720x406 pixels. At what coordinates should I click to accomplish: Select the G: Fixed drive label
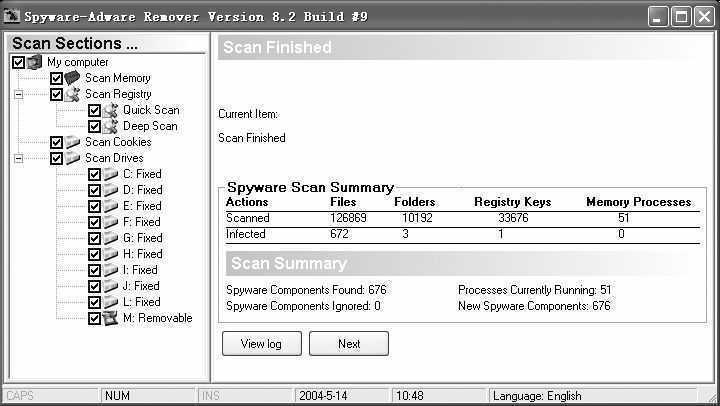coord(142,238)
